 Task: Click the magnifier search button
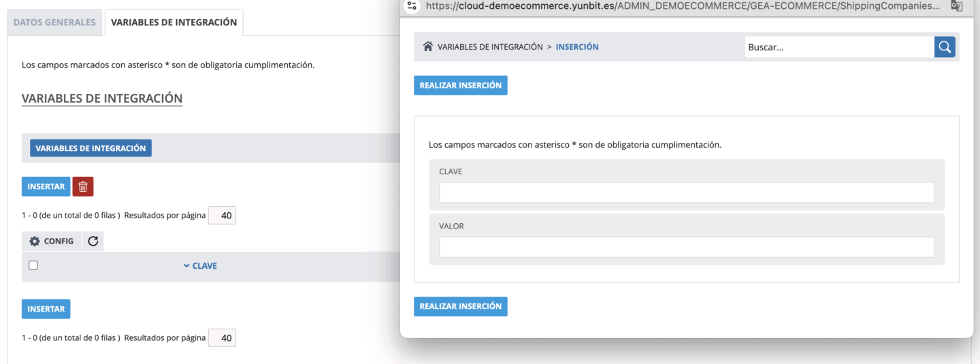(945, 47)
